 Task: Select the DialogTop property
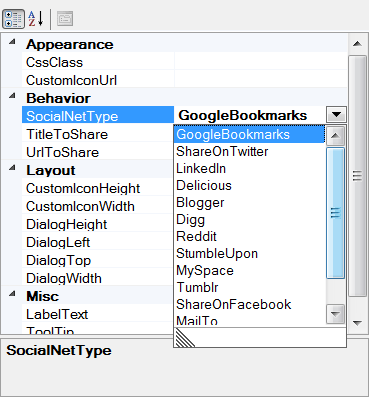(98, 260)
